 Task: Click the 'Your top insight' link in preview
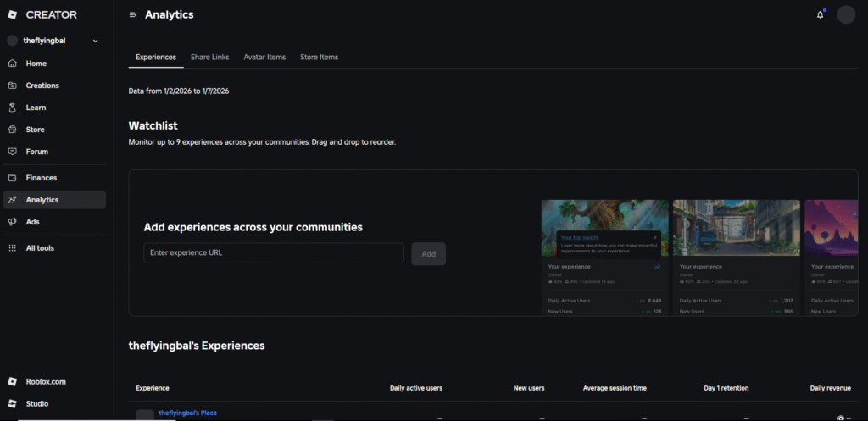click(x=580, y=237)
